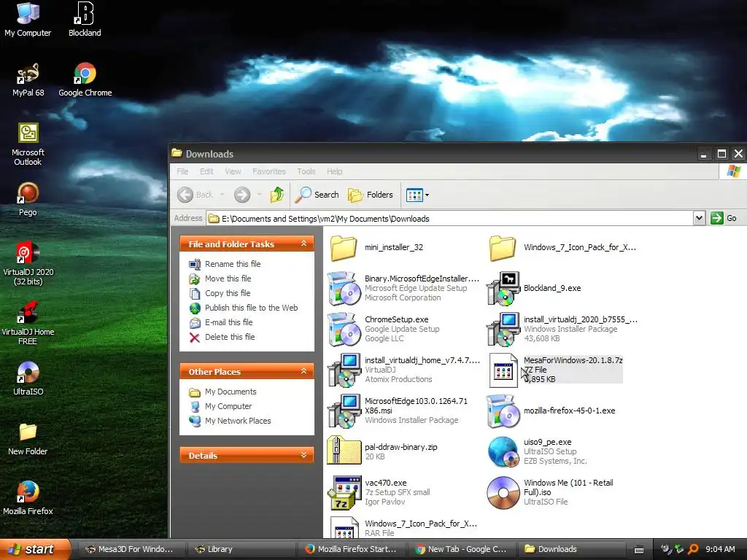Open the Back history dropdown arrow
The height and width of the screenshot is (560, 747).
(222, 195)
